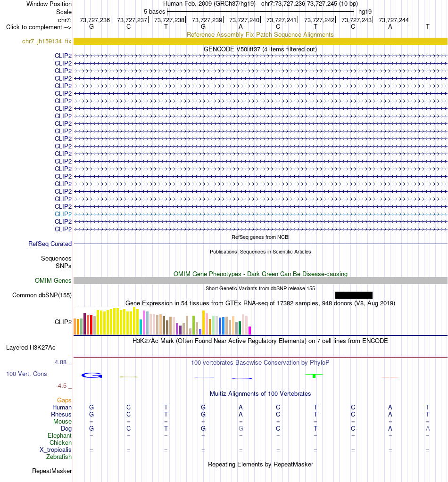Click the gray A in the Dog row
This screenshot has width=448, height=482.
tap(428, 428)
